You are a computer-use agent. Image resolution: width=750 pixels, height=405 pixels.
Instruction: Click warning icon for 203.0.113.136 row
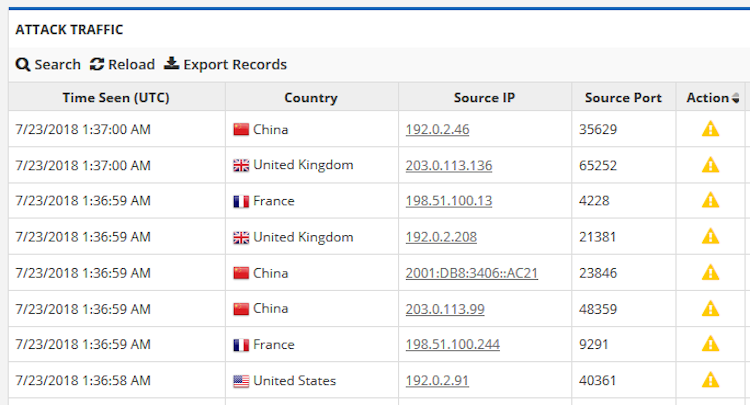point(710,165)
